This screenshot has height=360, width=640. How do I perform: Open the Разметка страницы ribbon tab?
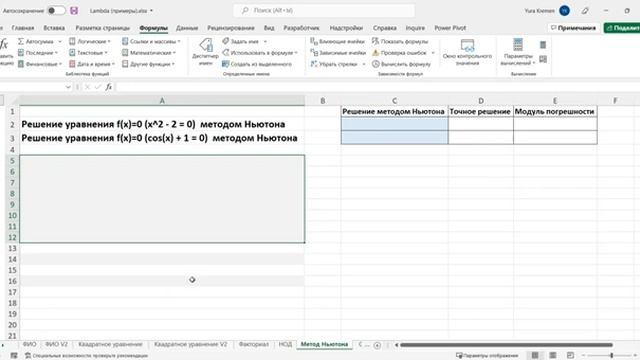pos(102,28)
